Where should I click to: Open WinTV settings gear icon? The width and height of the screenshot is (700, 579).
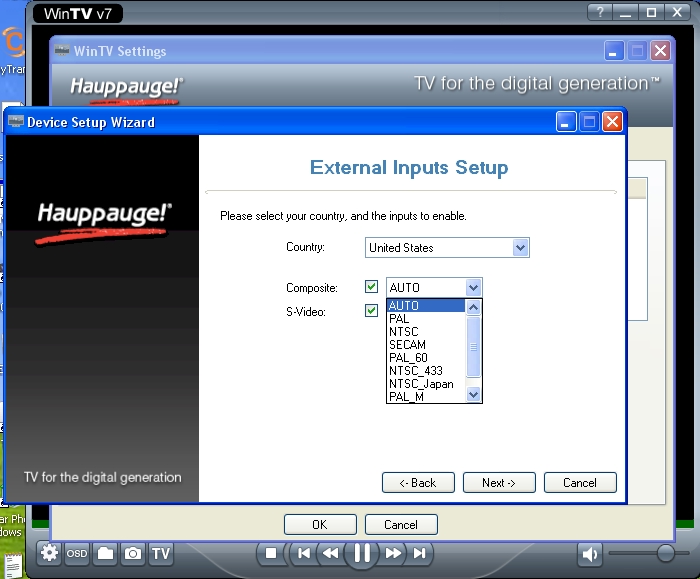[x=49, y=554]
